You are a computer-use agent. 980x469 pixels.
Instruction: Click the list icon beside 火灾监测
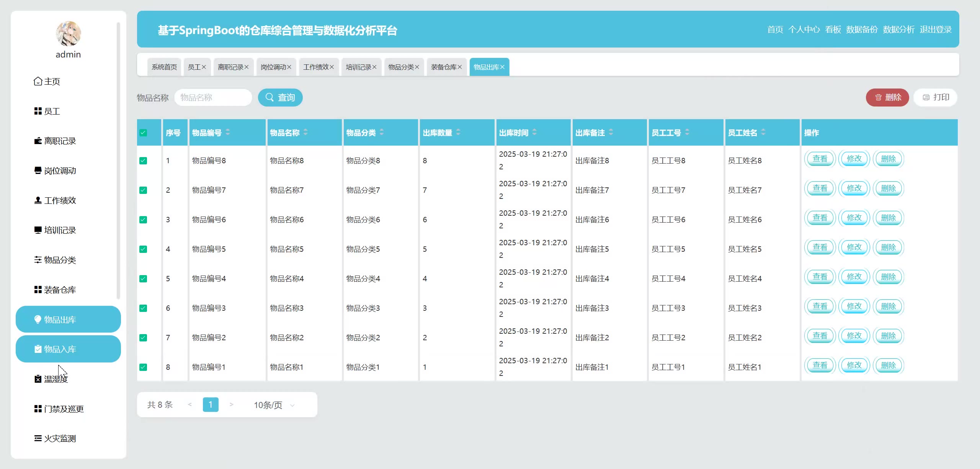tap(38, 439)
